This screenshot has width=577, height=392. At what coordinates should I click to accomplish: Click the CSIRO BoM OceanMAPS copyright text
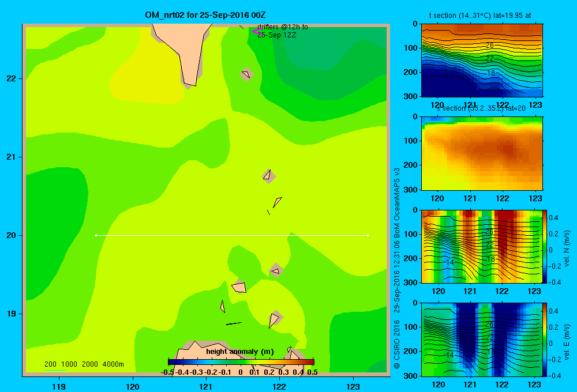pos(397,268)
